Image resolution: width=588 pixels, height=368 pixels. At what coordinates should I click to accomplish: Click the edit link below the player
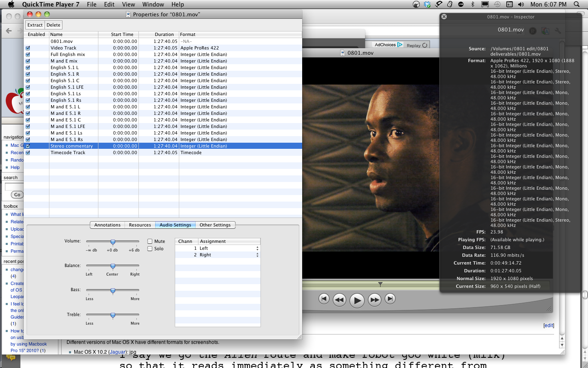tap(548, 325)
